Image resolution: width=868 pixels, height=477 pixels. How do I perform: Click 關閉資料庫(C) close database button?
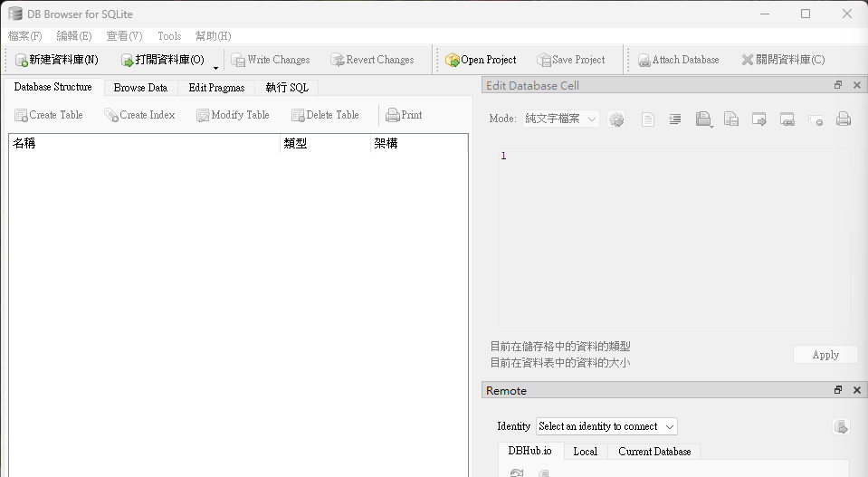[783, 60]
